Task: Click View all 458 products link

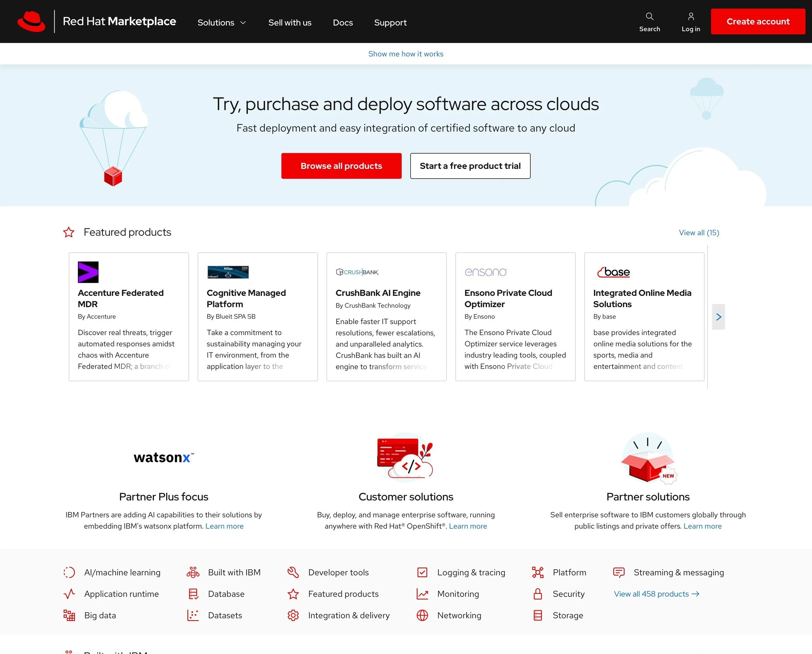Action: click(x=656, y=594)
